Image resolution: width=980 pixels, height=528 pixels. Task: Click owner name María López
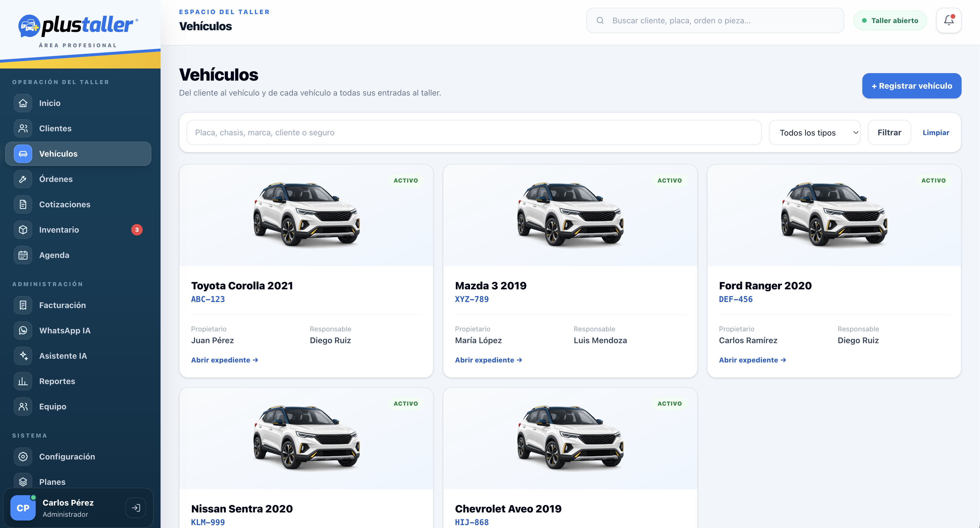click(478, 340)
